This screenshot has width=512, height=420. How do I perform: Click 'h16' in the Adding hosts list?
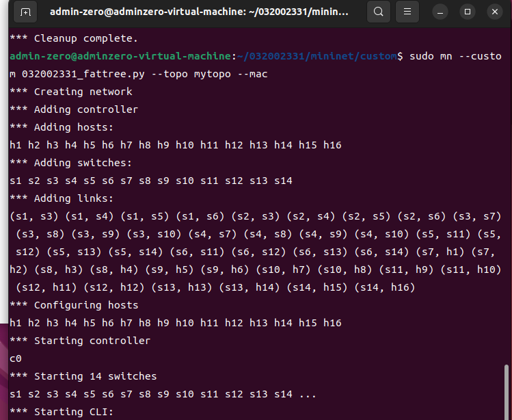pyautogui.click(x=332, y=145)
